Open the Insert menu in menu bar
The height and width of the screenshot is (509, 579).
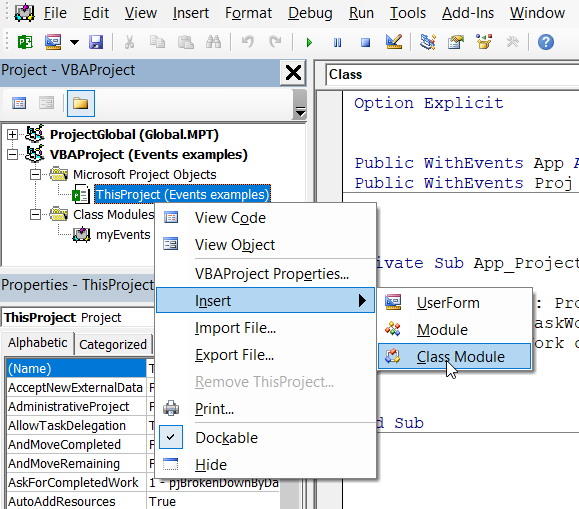coord(191,13)
